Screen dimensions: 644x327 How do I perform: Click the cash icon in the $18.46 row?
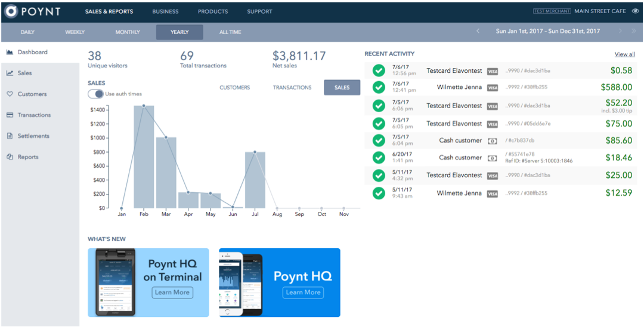[x=492, y=158]
